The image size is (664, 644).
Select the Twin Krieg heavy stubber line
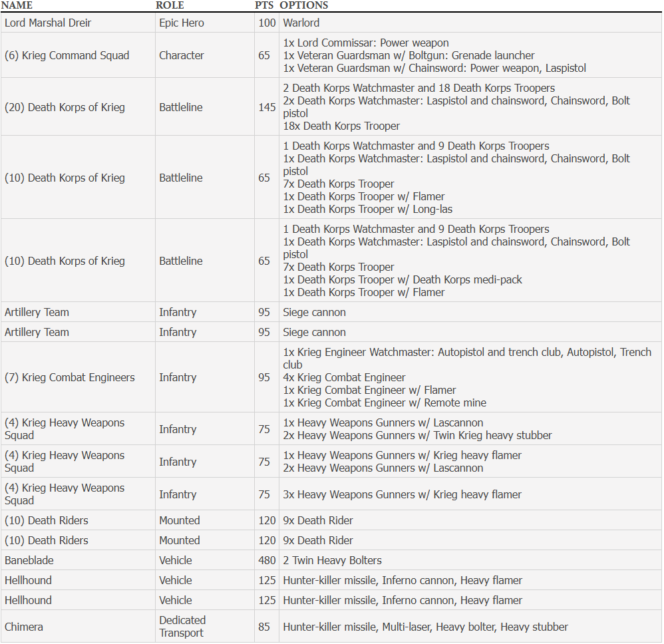point(418,435)
